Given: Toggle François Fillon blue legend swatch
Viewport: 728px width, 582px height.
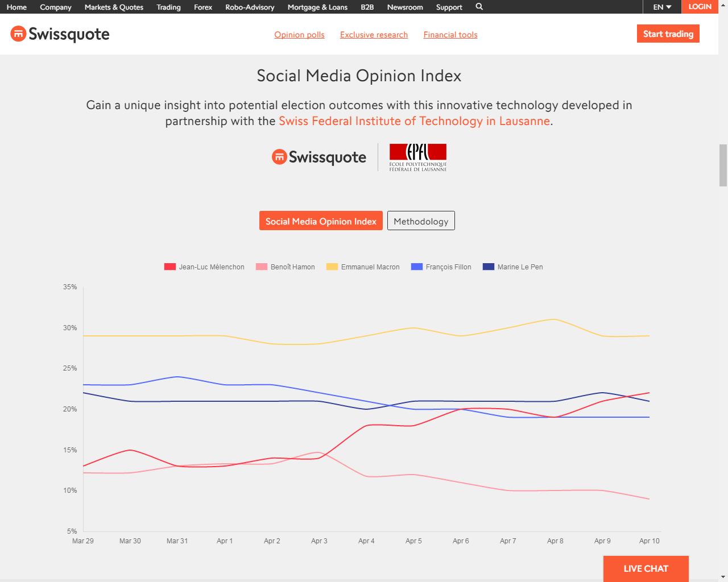Looking at the screenshot, I should (x=417, y=267).
